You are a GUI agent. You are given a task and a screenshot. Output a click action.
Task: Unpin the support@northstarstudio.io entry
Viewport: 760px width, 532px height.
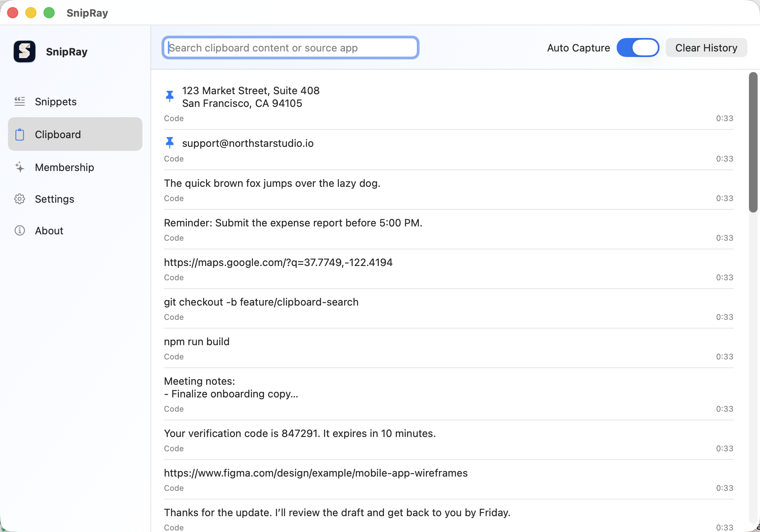point(170,142)
